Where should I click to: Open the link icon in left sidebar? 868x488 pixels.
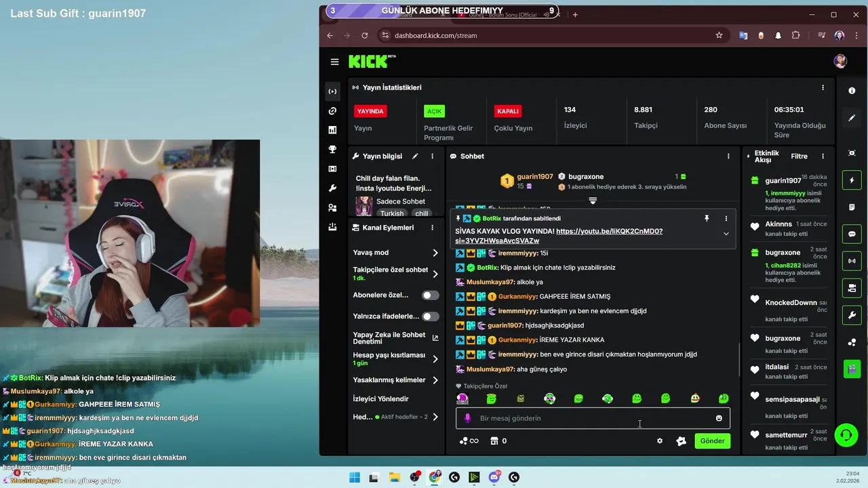point(332,111)
